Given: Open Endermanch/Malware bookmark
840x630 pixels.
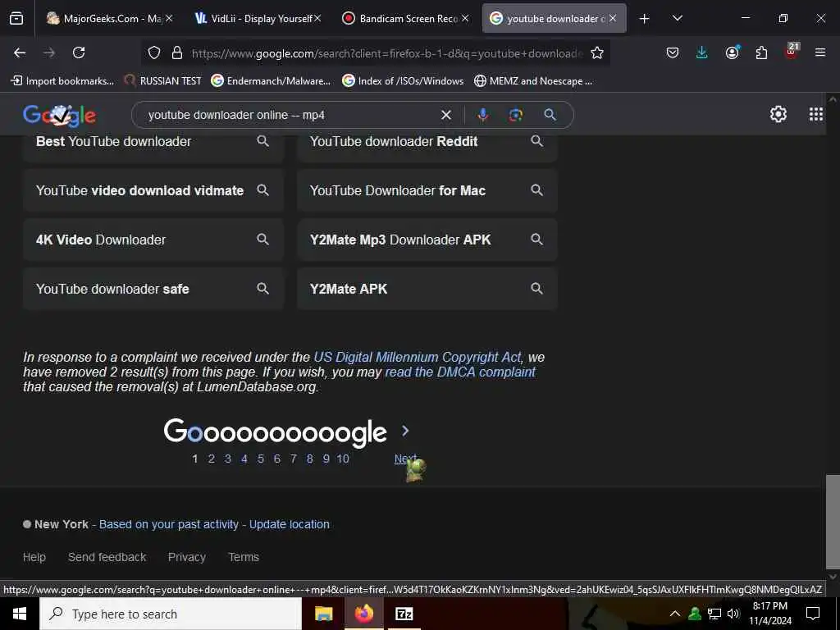Looking at the screenshot, I should [x=271, y=81].
